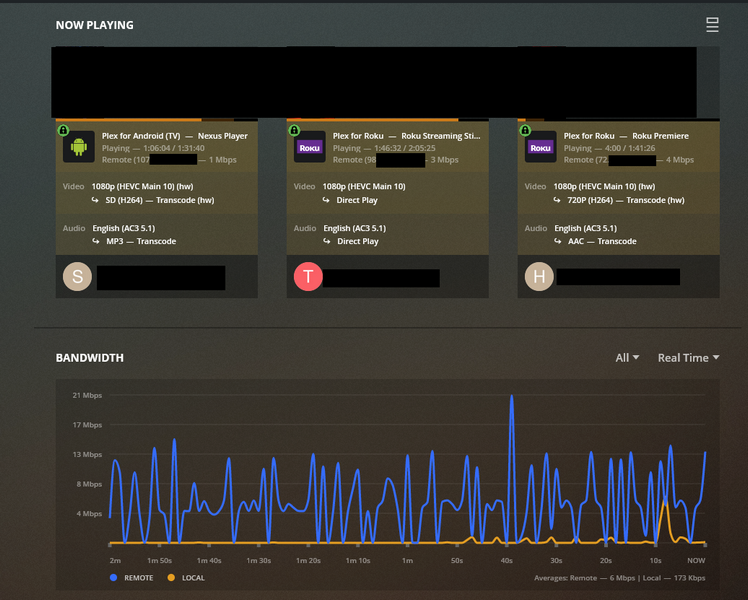Click the secure lock icon on Roku Premiere card
Viewport: 748px width, 600px height.
[x=524, y=130]
